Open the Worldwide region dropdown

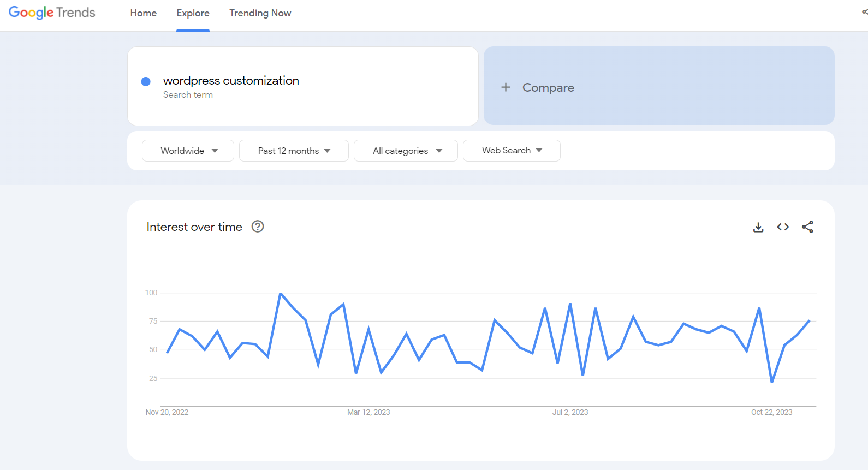click(188, 151)
